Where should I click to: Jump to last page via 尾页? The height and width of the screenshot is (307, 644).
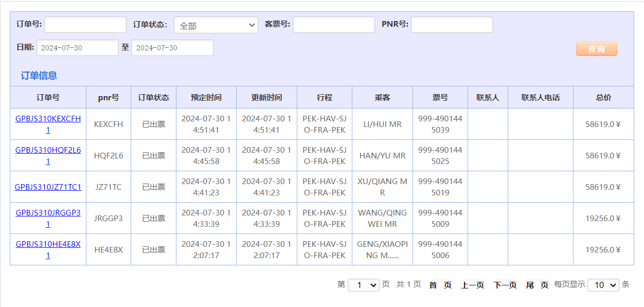(x=537, y=285)
